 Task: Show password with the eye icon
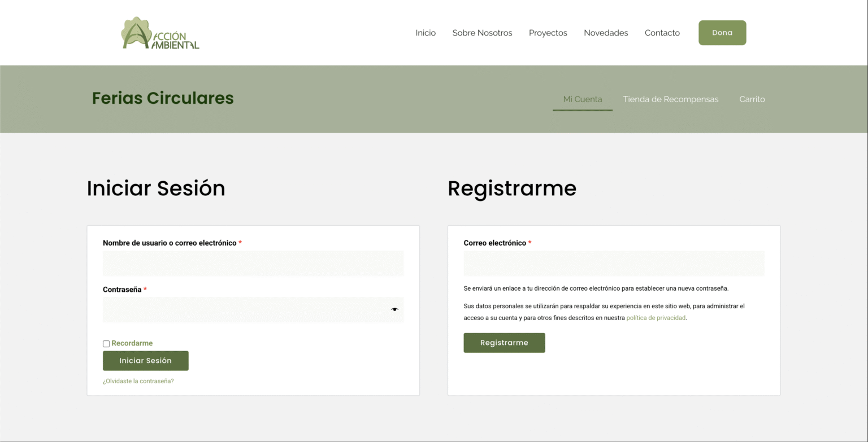click(x=394, y=309)
